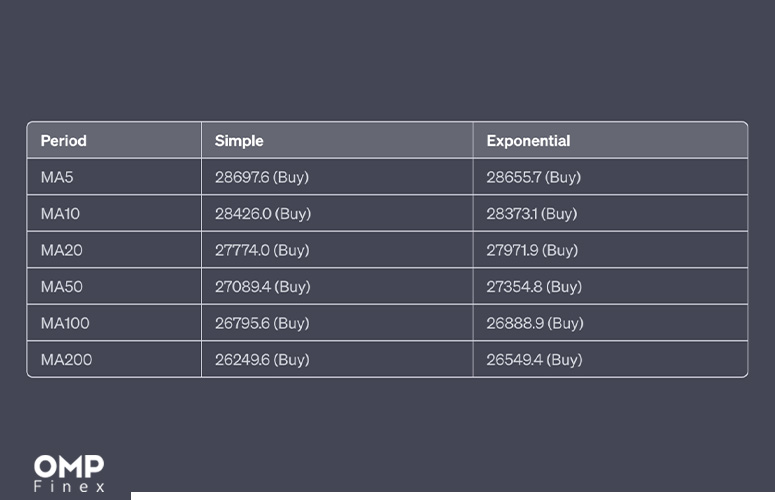The height and width of the screenshot is (500, 775).
Task: Select simple value 26795.6 (Buy)
Action: pos(262,323)
